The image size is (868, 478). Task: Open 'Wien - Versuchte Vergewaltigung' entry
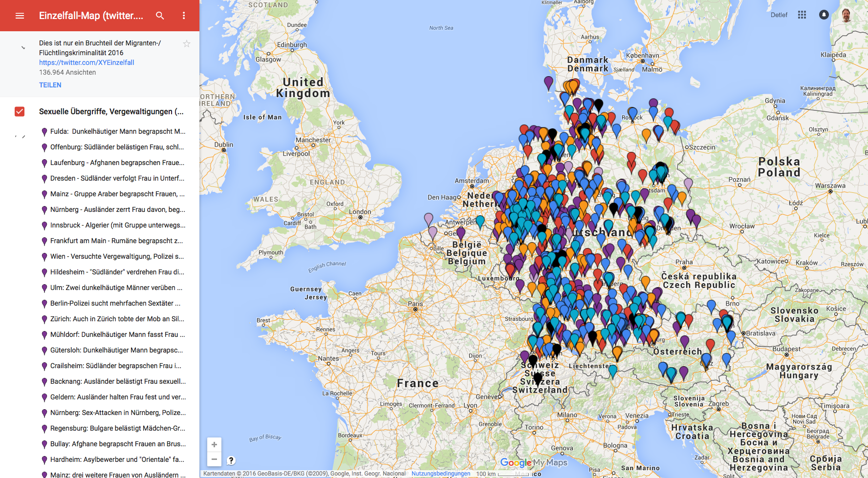point(117,256)
